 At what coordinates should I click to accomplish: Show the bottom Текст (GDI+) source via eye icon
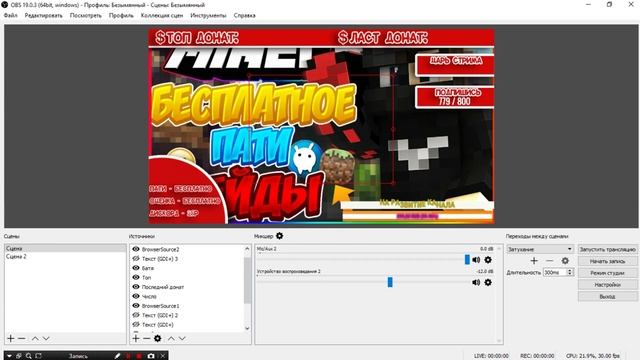point(136,324)
